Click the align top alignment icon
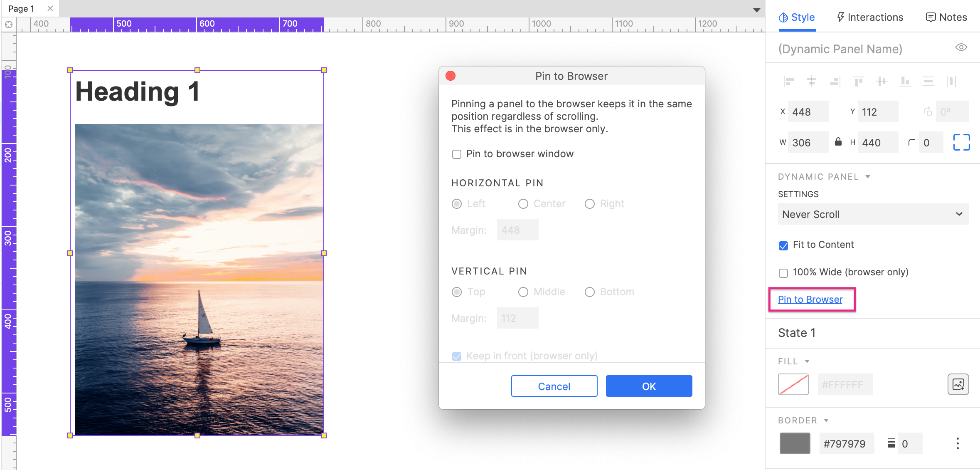This screenshot has width=980, height=470. tap(858, 82)
